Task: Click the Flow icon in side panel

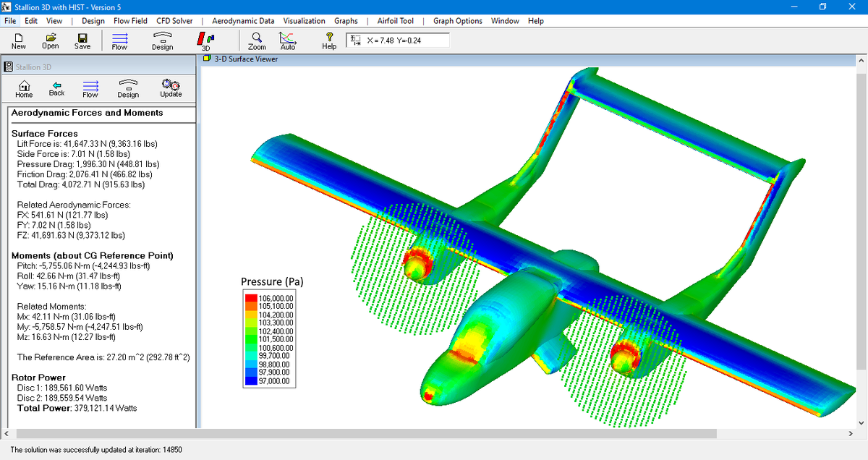Action: click(x=90, y=89)
